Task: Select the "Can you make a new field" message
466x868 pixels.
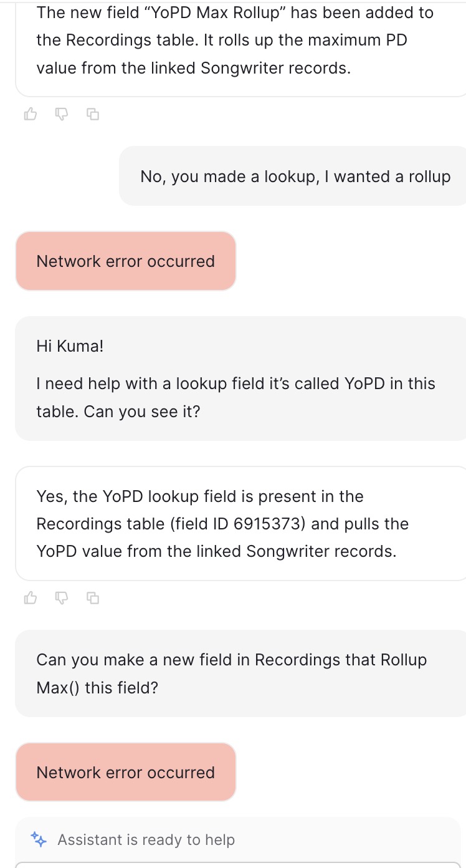Action: (x=231, y=660)
